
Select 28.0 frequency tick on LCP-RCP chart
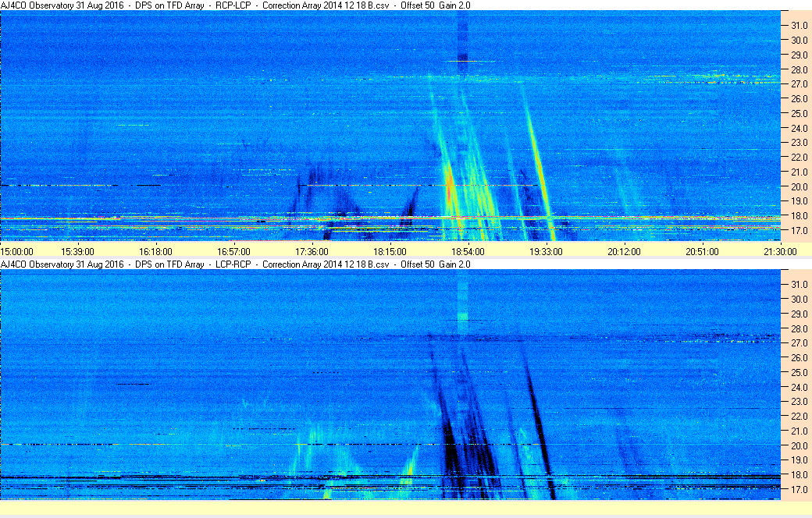coord(799,328)
